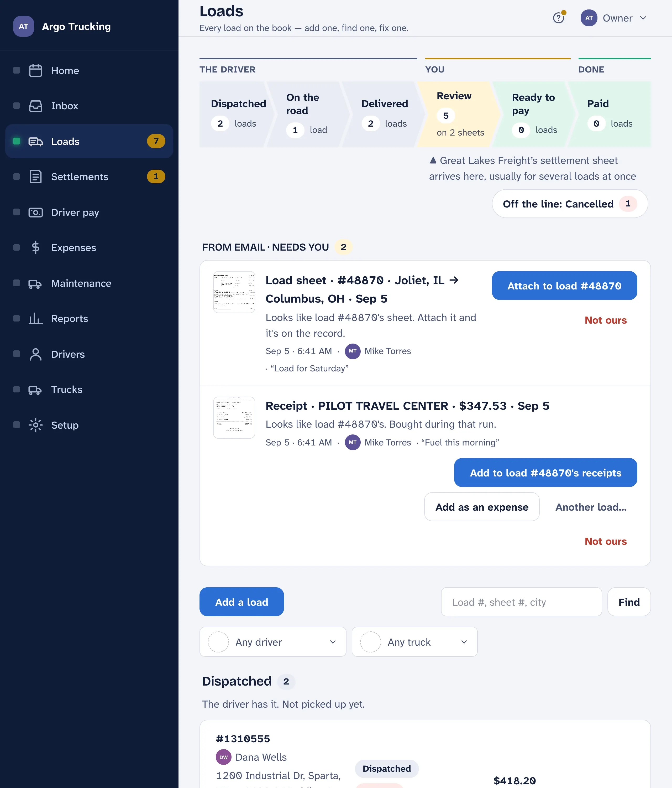Open the Setup gear icon
672x788 pixels.
(36, 425)
